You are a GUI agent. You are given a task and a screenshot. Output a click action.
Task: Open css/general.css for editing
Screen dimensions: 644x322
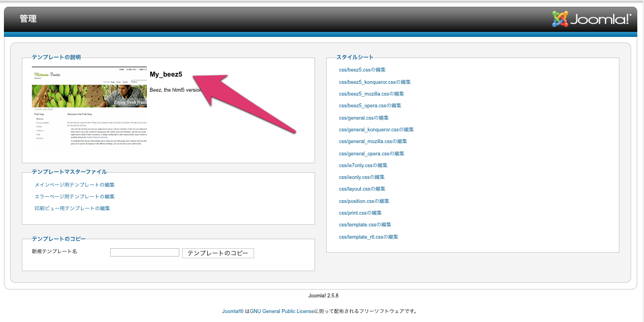coord(365,117)
